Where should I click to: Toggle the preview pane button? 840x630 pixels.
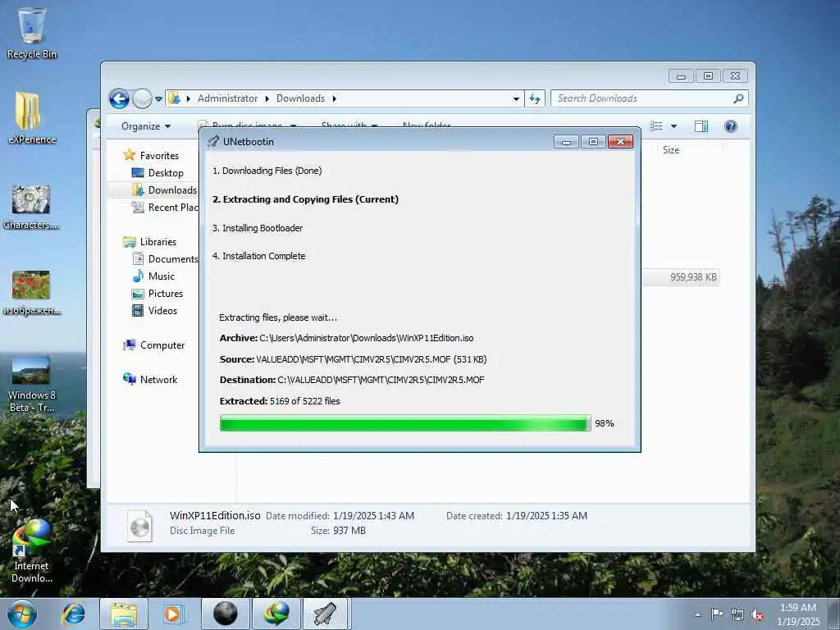coord(701,126)
